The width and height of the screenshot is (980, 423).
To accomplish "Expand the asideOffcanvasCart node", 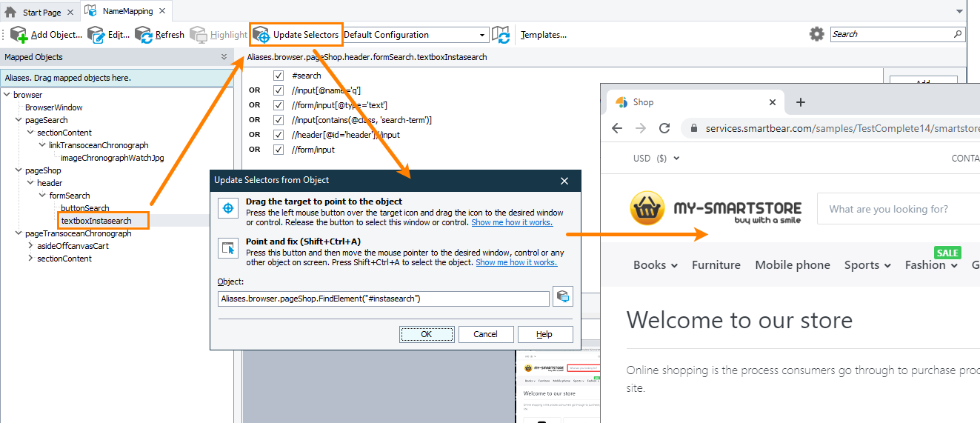I will (x=30, y=246).
